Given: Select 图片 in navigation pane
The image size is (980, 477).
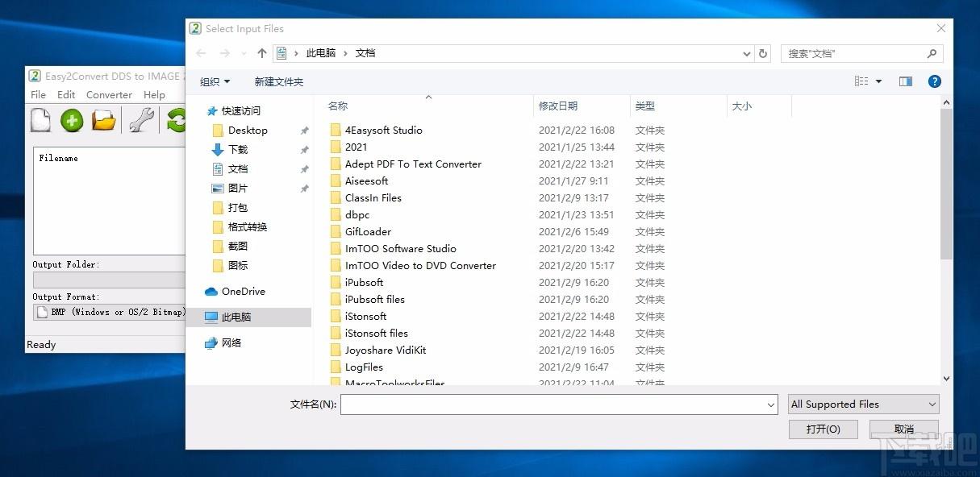Looking at the screenshot, I should point(238,188).
